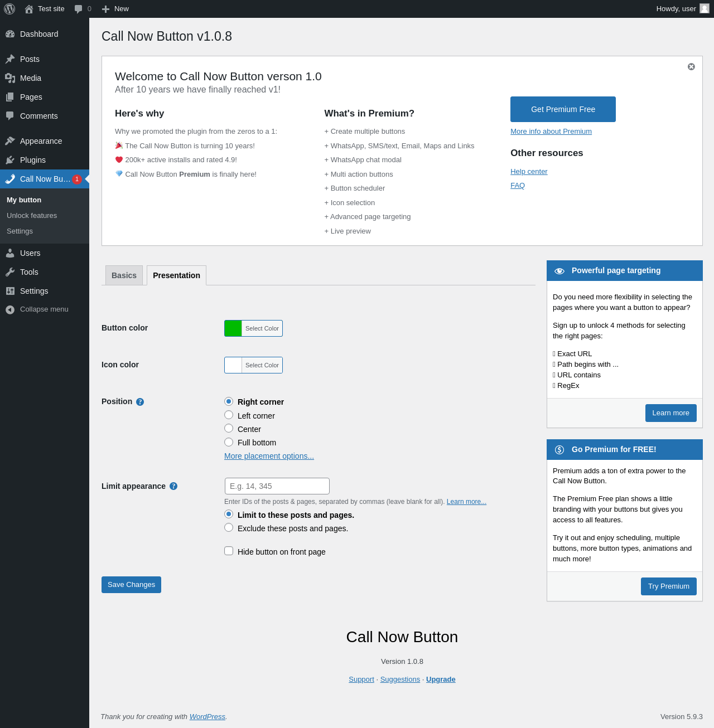Image resolution: width=714 pixels, height=728 pixels.
Task: Open the Button color Select Color picker
Action: pos(253,328)
